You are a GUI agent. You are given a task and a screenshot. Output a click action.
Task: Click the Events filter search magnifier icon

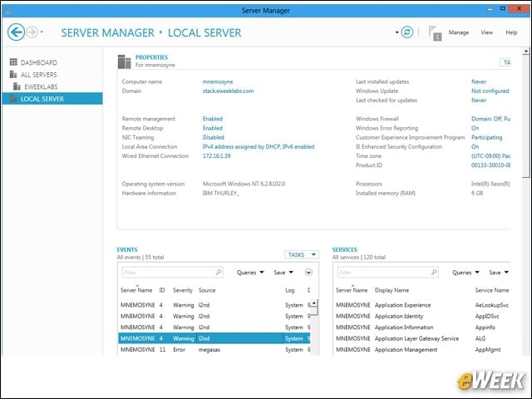219,272
